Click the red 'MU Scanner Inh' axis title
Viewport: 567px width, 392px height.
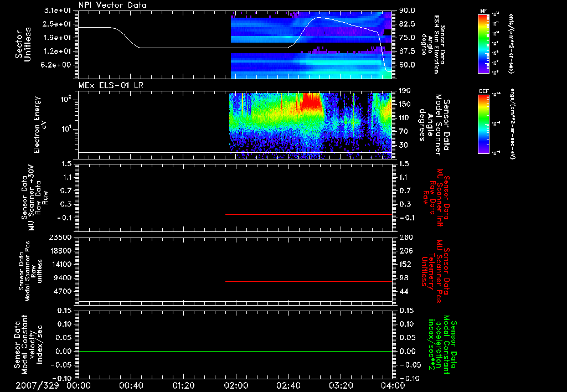pos(437,198)
